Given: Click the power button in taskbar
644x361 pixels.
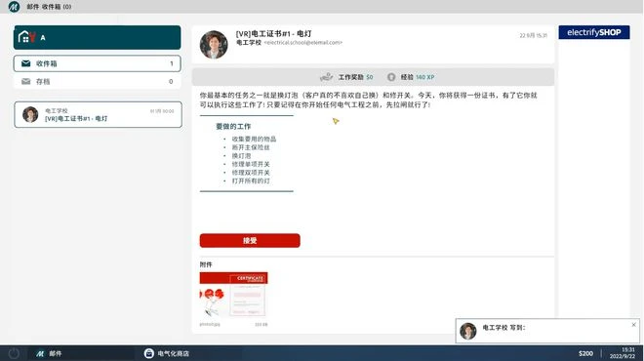Looking at the screenshot, I should 14,353.
